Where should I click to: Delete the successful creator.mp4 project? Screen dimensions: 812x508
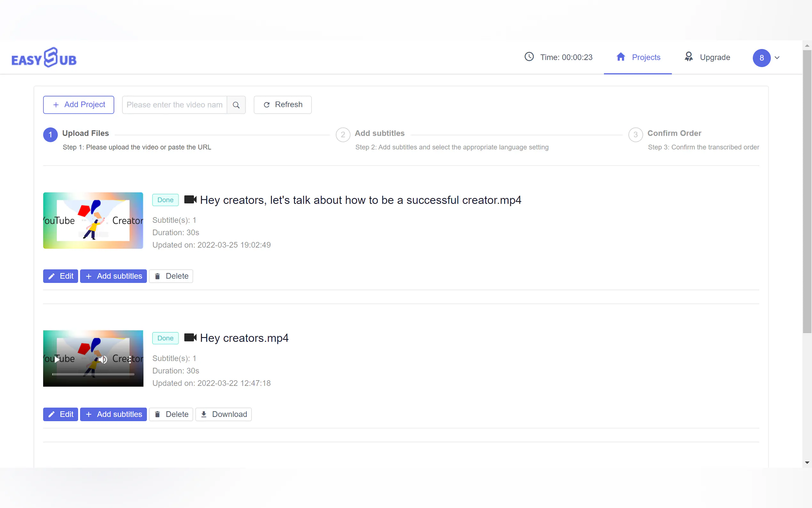171,276
